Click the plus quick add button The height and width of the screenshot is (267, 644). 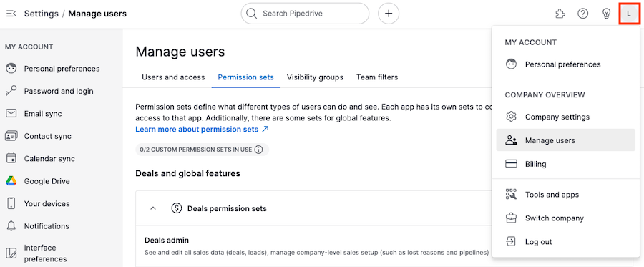coord(389,14)
